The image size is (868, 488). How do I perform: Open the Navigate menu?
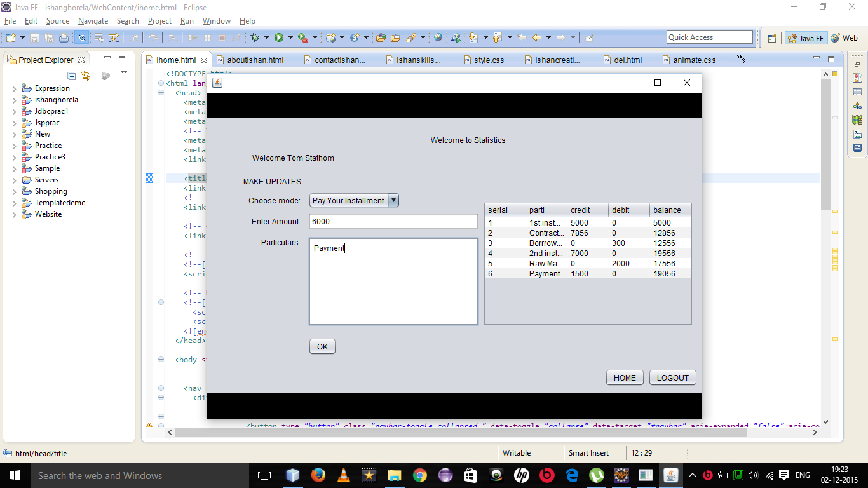coord(93,21)
